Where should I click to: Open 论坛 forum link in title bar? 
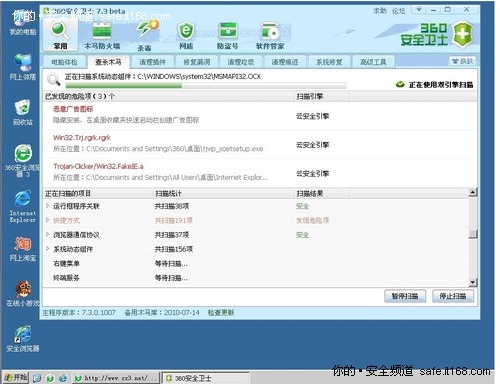click(x=398, y=11)
